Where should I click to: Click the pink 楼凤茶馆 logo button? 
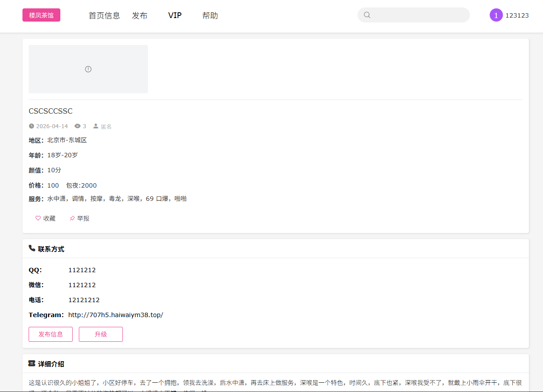(x=41, y=15)
